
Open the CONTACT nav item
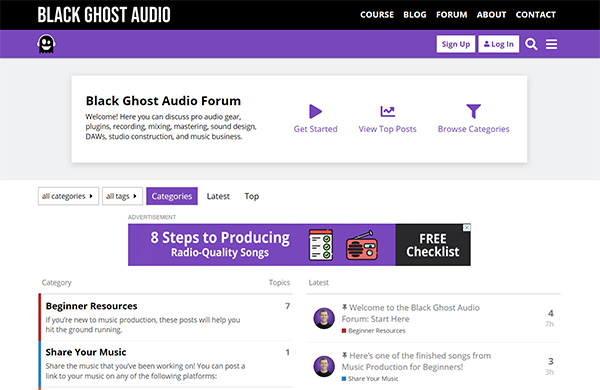(x=535, y=15)
